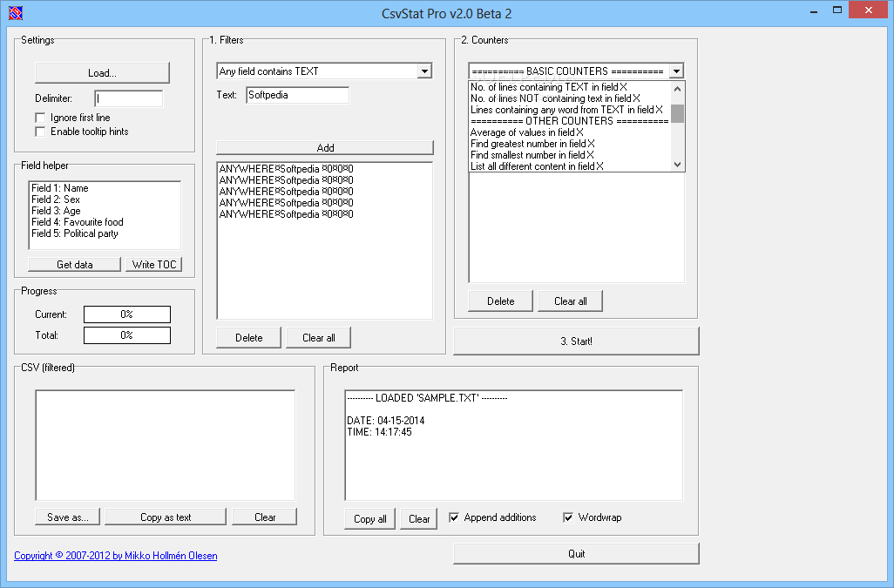Click the filter Text input containing Softpedia

(298, 95)
